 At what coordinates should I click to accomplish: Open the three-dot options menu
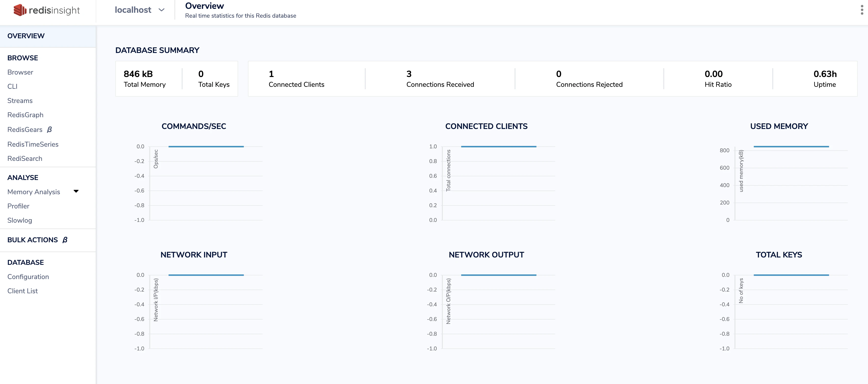click(x=862, y=10)
